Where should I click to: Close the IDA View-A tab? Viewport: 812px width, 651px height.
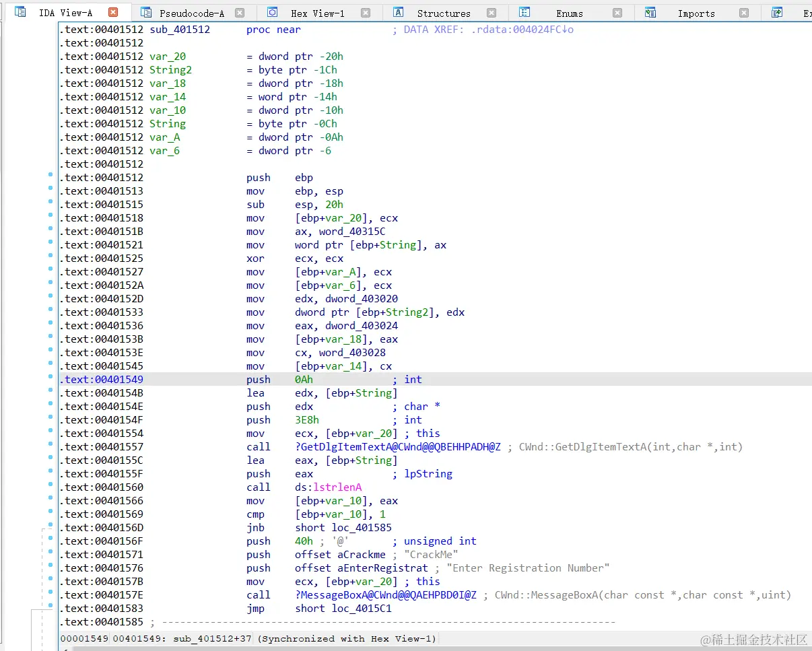click(113, 12)
